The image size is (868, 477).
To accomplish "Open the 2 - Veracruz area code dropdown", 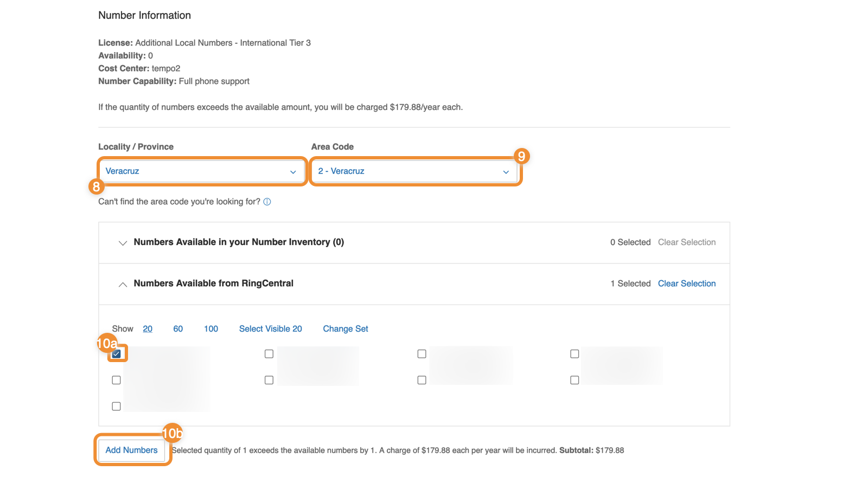I will [x=413, y=171].
